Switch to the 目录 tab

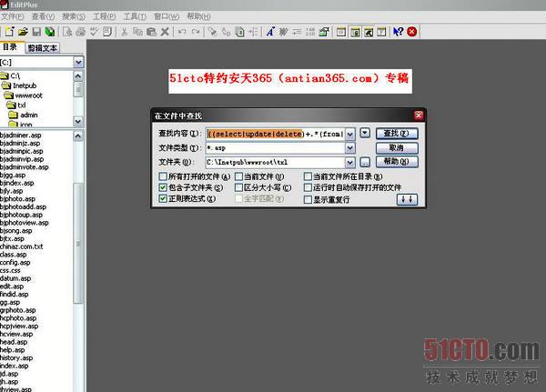tap(10, 47)
